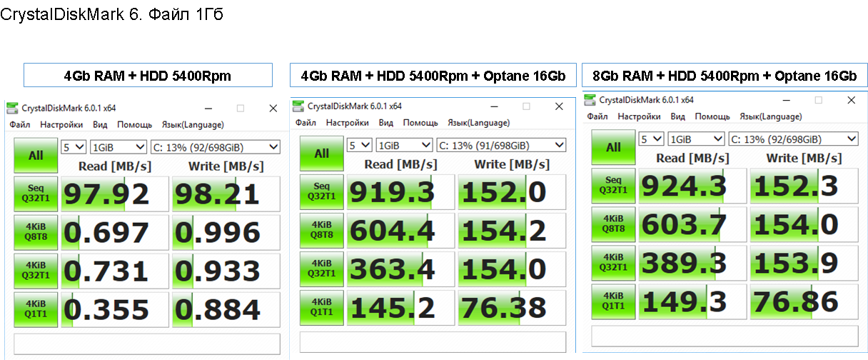The height and width of the screenshot is (360, 868).
Task: Click 0.355 read value in left window
Action: [115, 309]
